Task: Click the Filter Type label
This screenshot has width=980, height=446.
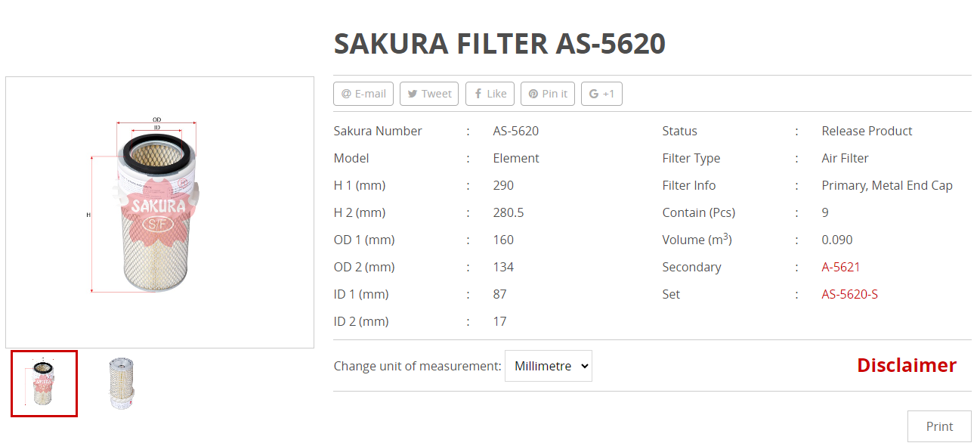Action: click(x=691, y=158)
